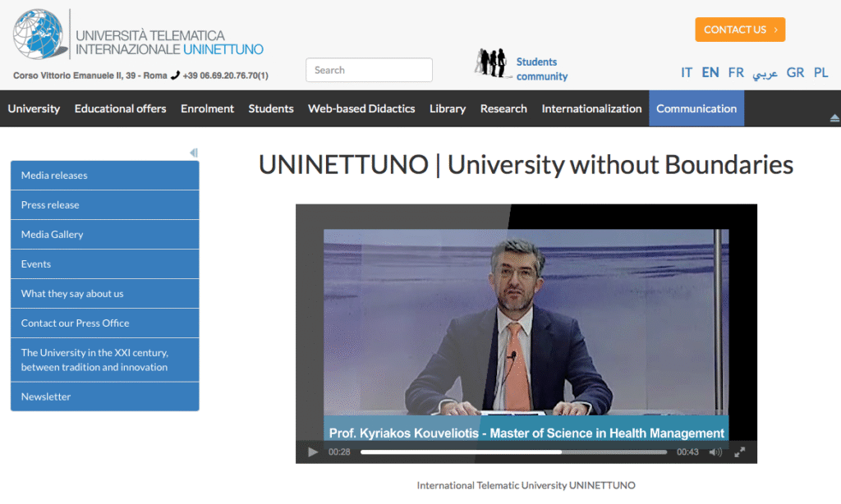841x504 pixels.
Task: Open Media Gallery in sidebar
Action: (x=104, y=234)
